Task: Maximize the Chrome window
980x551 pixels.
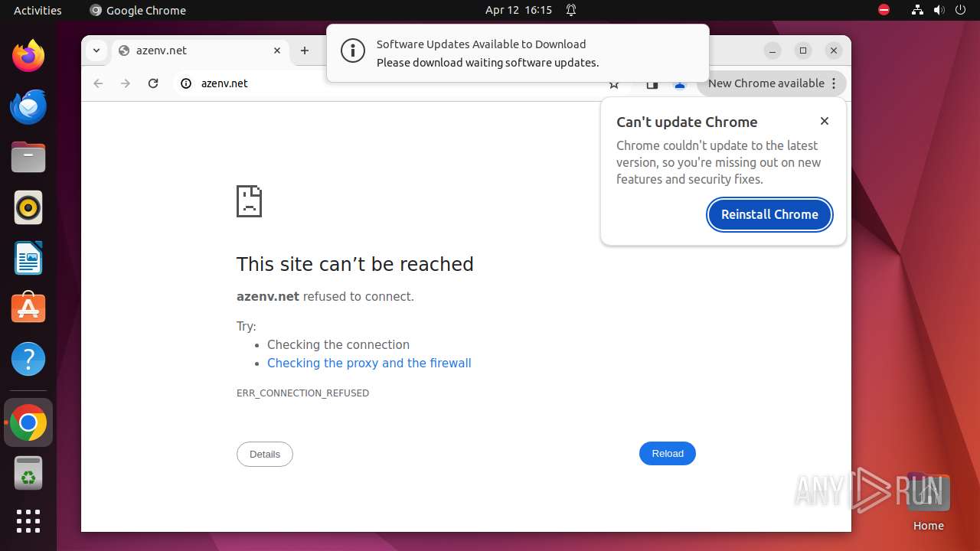Action: [803, 51]
